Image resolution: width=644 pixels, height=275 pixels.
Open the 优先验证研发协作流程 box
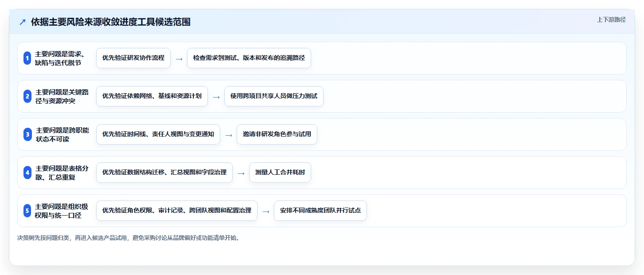click(133, 58)
